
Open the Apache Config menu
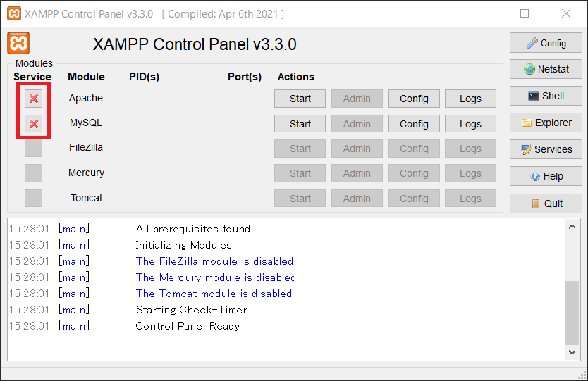tap(414, 99)
